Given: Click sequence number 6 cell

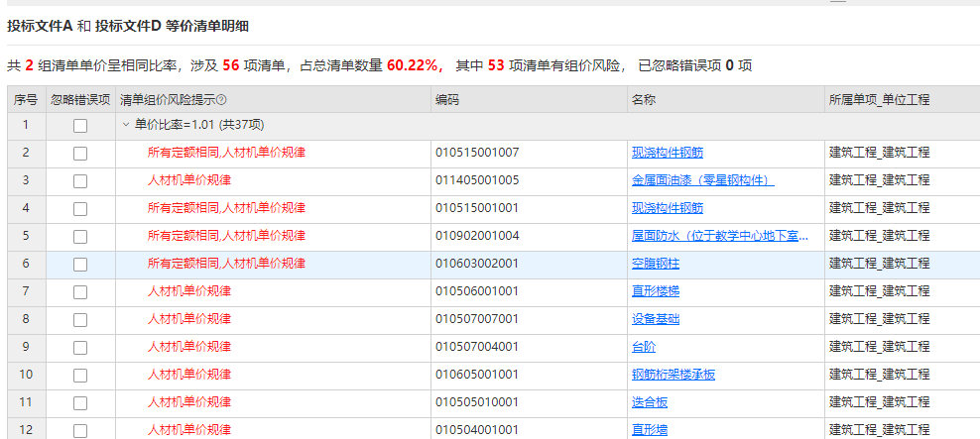Looking at the screenshot, I should (26, 264).
